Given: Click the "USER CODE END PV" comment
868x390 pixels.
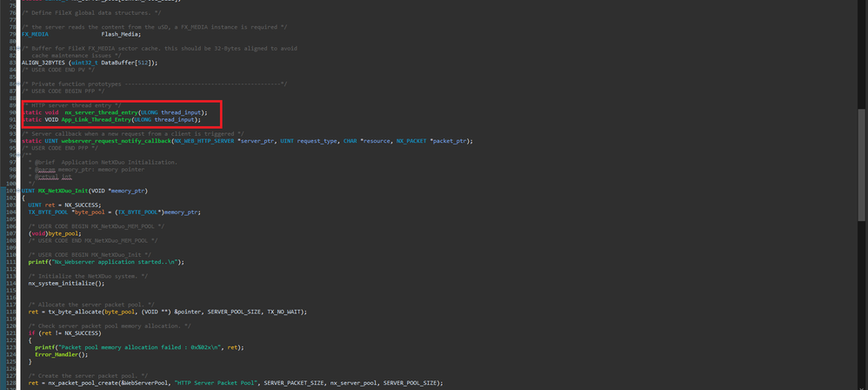Looking at the screenshot, I should [58, 70].
